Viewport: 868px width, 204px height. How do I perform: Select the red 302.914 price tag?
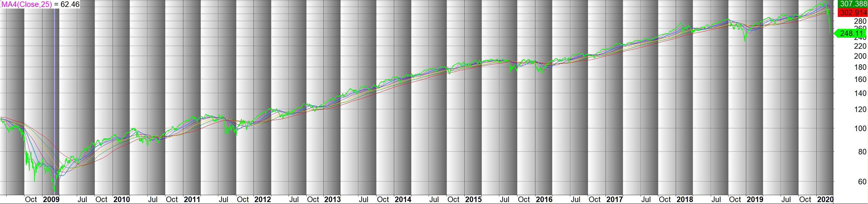[852, 13]
